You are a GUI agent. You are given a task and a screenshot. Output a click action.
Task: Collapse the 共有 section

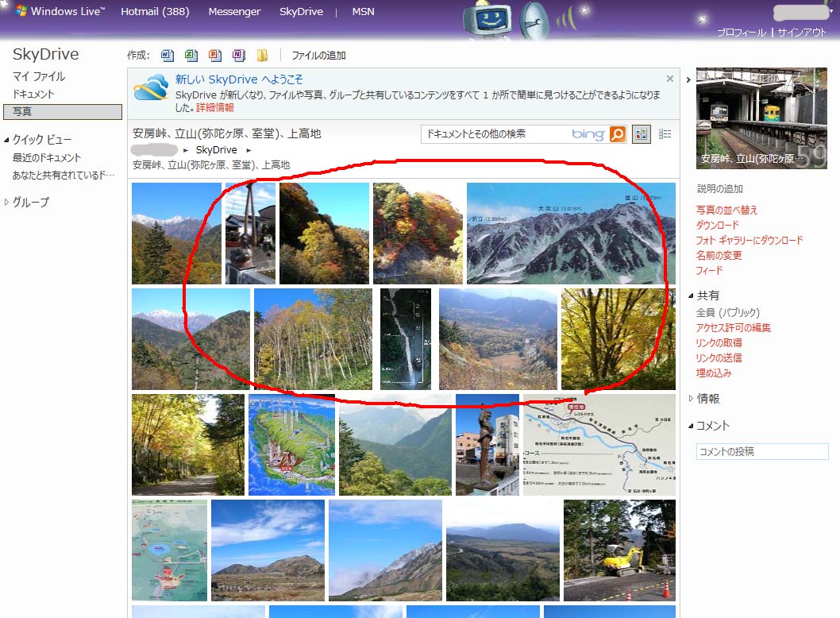point(691,295)
